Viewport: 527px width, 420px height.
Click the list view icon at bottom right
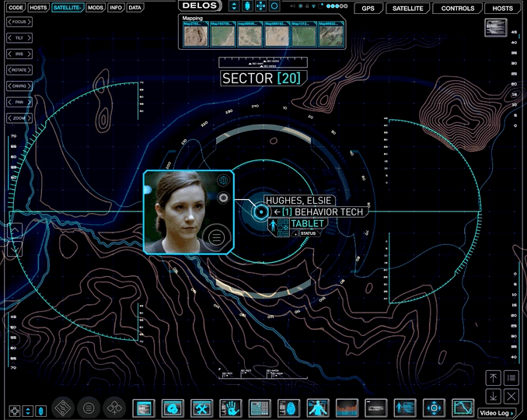(511, 378)
